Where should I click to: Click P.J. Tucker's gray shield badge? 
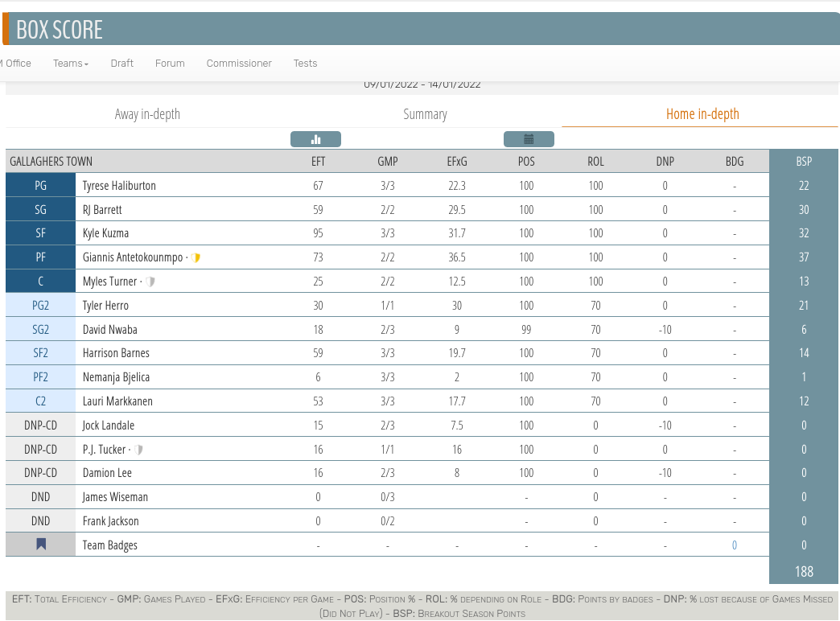[x=138, y=450]
